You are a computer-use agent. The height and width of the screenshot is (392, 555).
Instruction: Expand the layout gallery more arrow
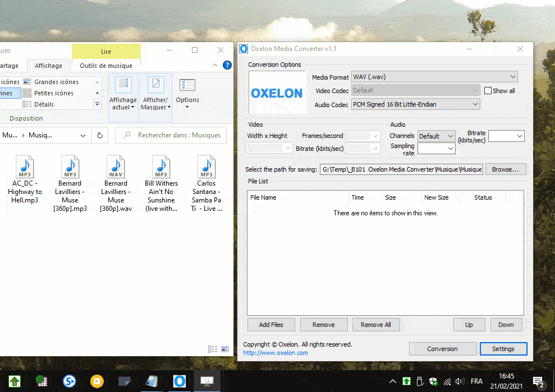coord(97,104)
